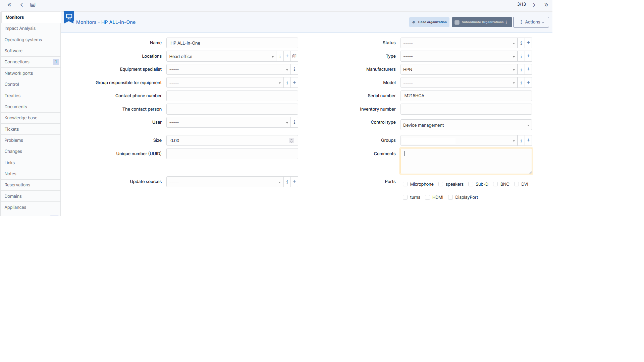Screen dimensions: 644x362
Task: Expand the Update sources dropdown
Action: pyautogui.click(x=225, y=182)
